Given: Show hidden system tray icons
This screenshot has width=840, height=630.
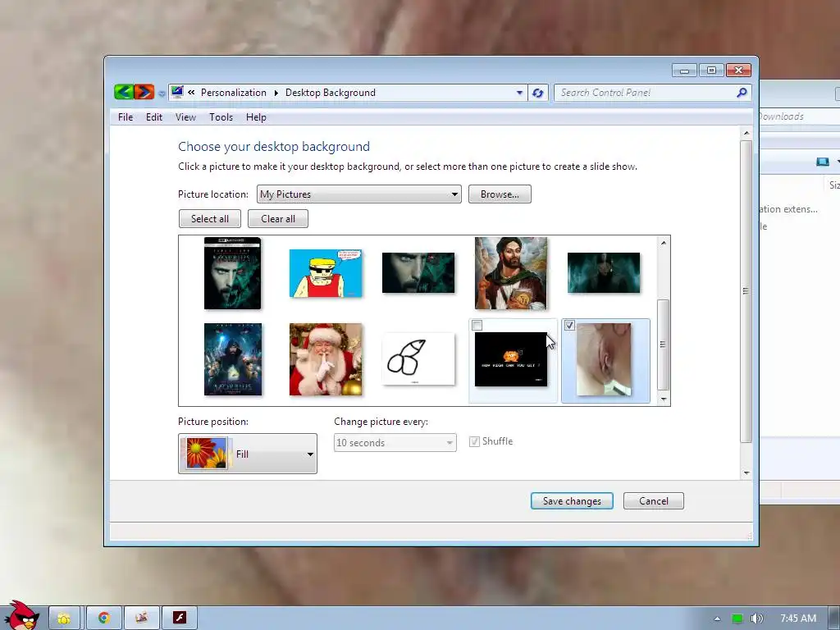Looking at the screenshot, I should 717,619.
